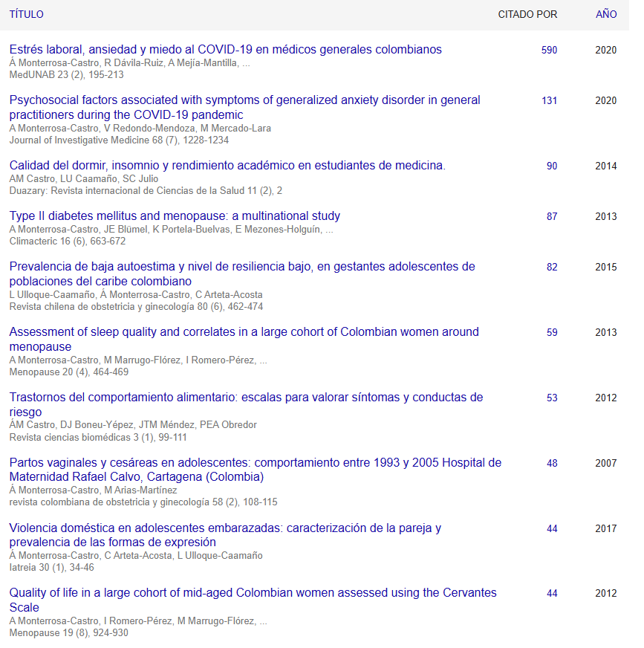
Task: Sort publications by AÑO column header
Action: point(605,14)
